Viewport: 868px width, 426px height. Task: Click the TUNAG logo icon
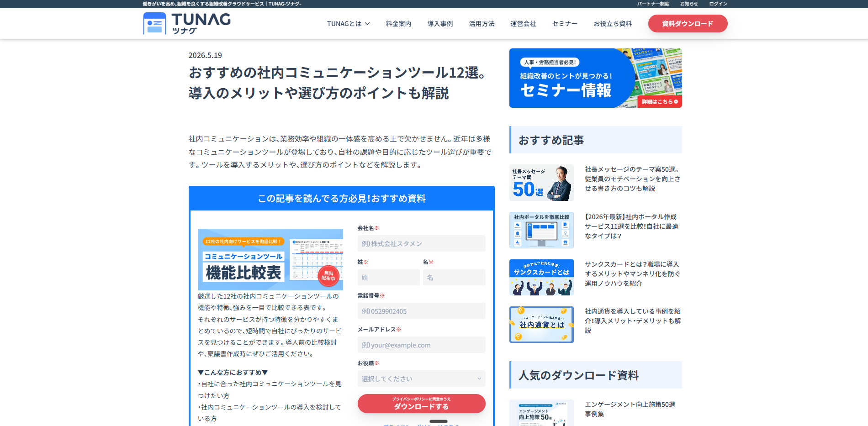coord(154,23)
